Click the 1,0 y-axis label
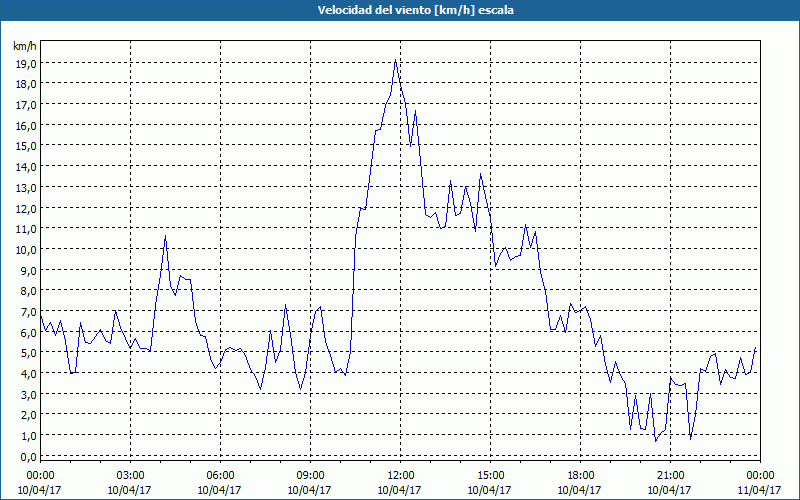The width and height of the screenshot is (800, 500). pyautogui.click(x=28, y=435)
